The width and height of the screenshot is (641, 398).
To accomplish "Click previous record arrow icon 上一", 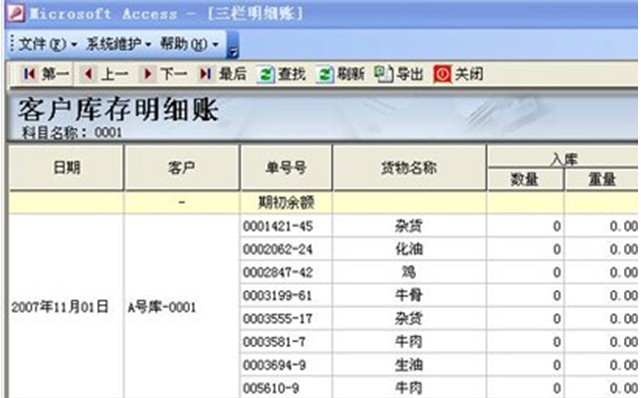I will coord(89,74).
